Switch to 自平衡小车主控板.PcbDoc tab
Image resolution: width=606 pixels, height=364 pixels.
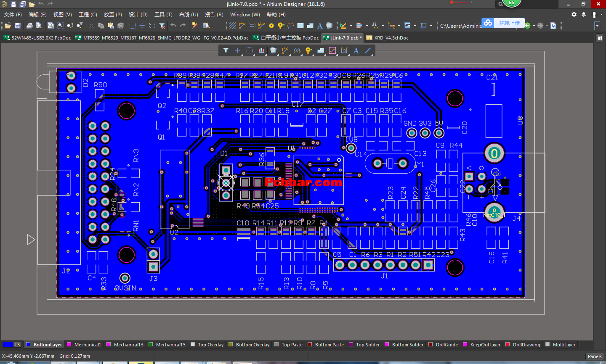tap(286, 37)
